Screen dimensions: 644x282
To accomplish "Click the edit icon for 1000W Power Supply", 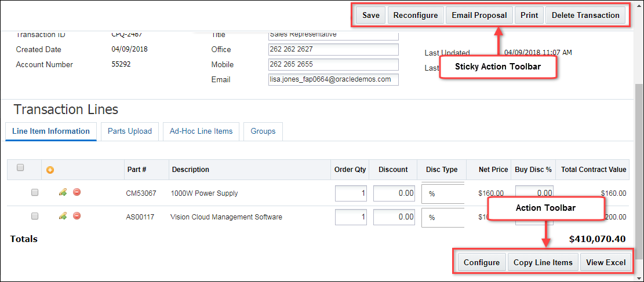I will 63,192.
